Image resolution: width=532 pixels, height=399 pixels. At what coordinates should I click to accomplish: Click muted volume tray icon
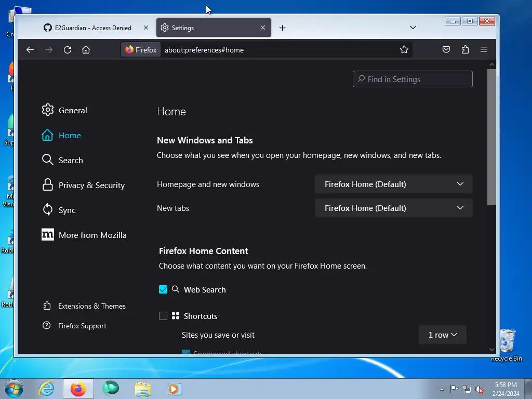point(480,389)
